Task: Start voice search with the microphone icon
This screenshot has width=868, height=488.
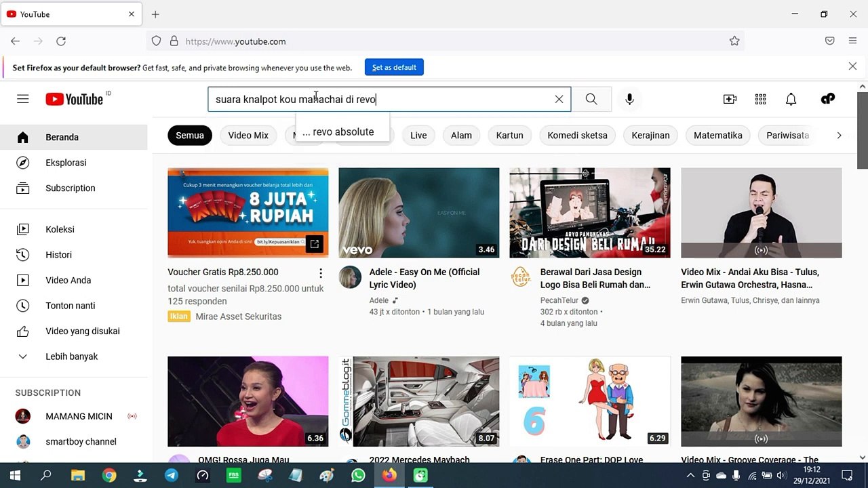Action: click(629, 99)
